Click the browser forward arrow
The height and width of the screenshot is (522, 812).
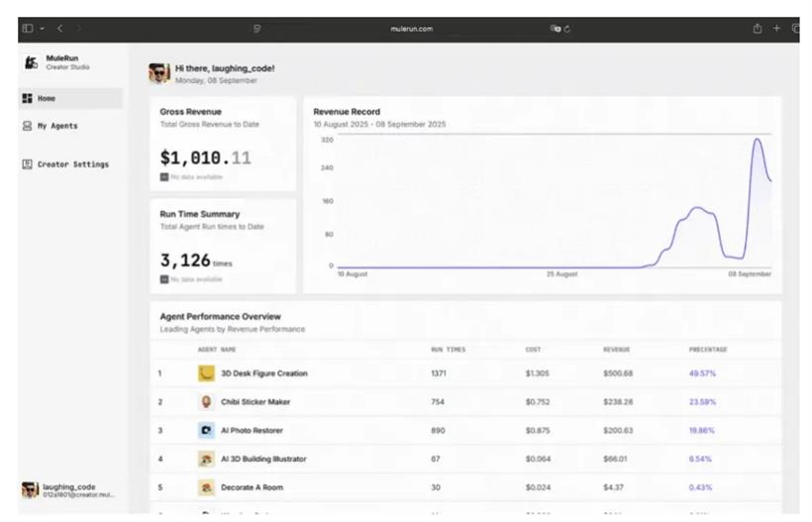coord(78,28)
